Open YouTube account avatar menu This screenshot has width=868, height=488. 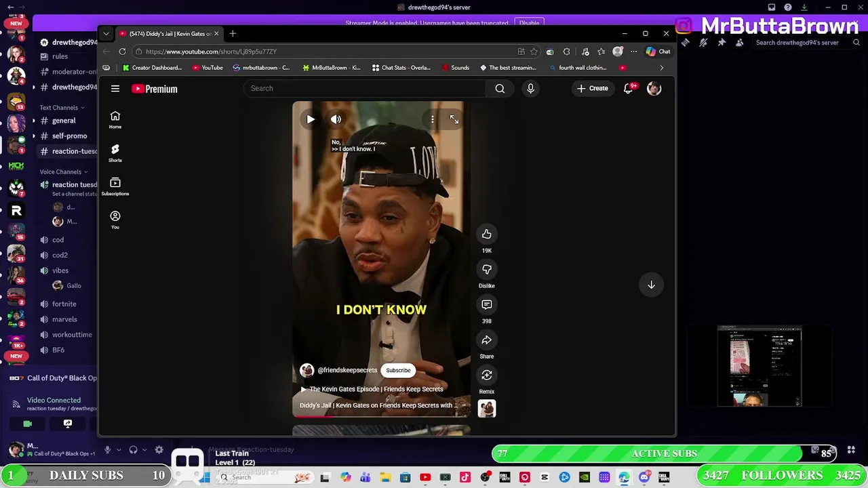[x=654, y=88]
